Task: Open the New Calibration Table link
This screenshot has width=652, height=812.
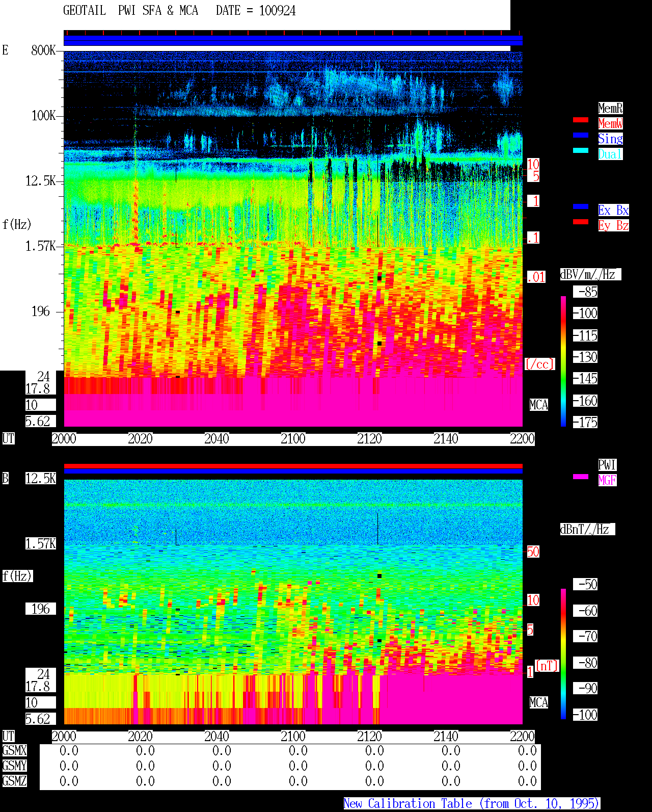Action: (472, 803)
